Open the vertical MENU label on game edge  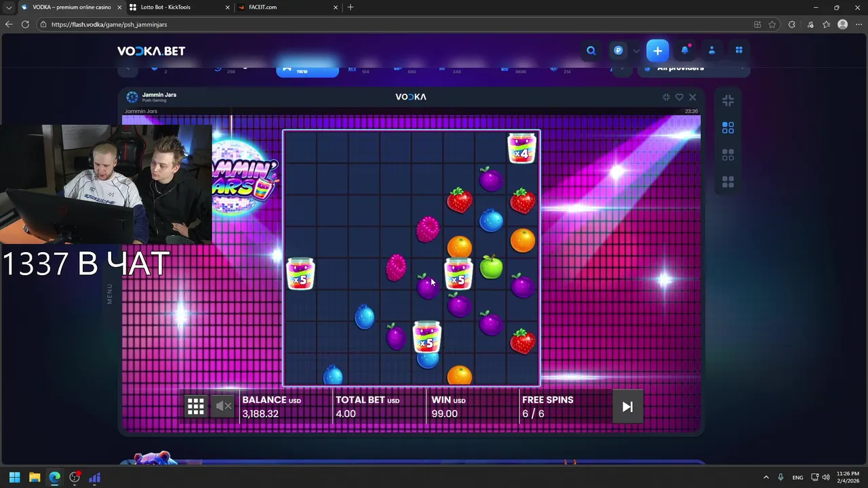pyautogui.click(x=109, y=293)
